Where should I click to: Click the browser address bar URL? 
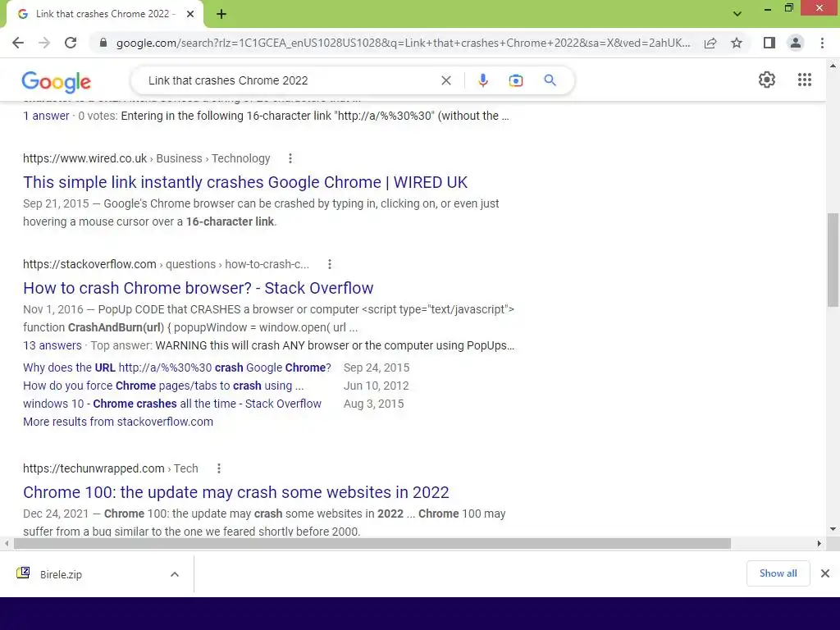tap(403, 43)
